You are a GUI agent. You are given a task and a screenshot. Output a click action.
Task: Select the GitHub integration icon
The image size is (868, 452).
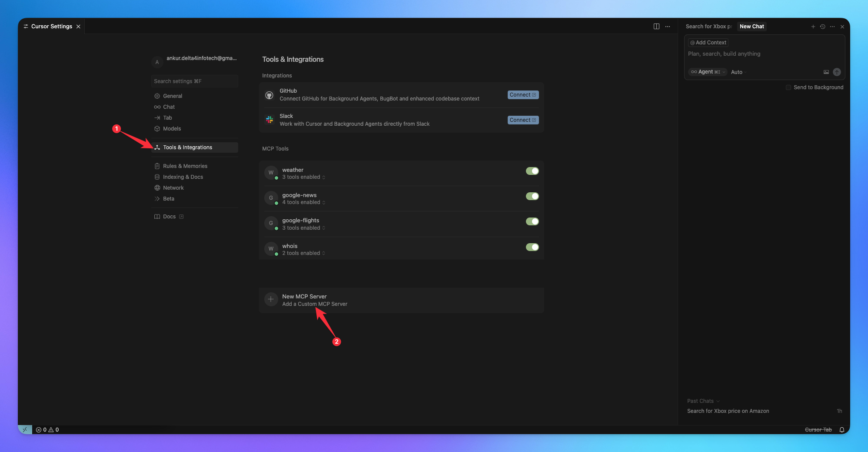tap(270, 95)
